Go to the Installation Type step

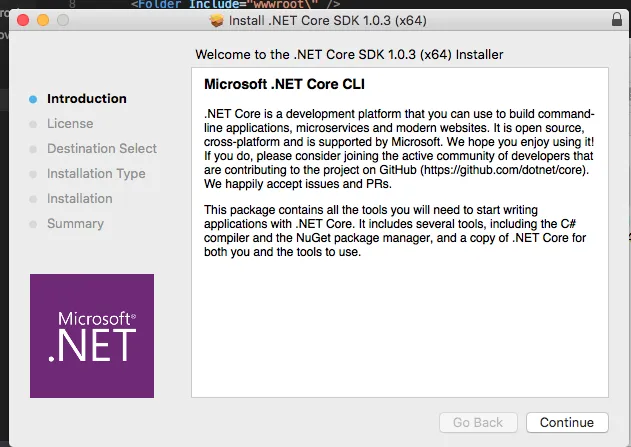pos(96,174)
